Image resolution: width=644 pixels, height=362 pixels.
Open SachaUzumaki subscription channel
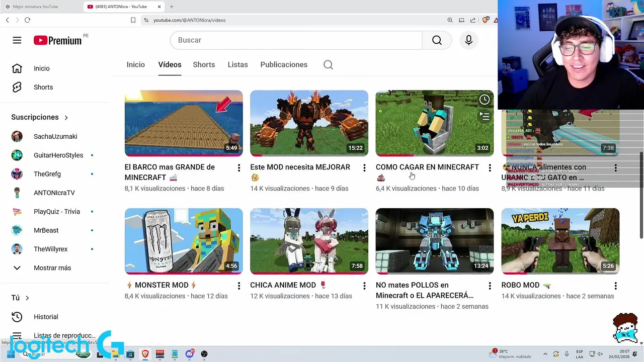(x=56, y=136)
